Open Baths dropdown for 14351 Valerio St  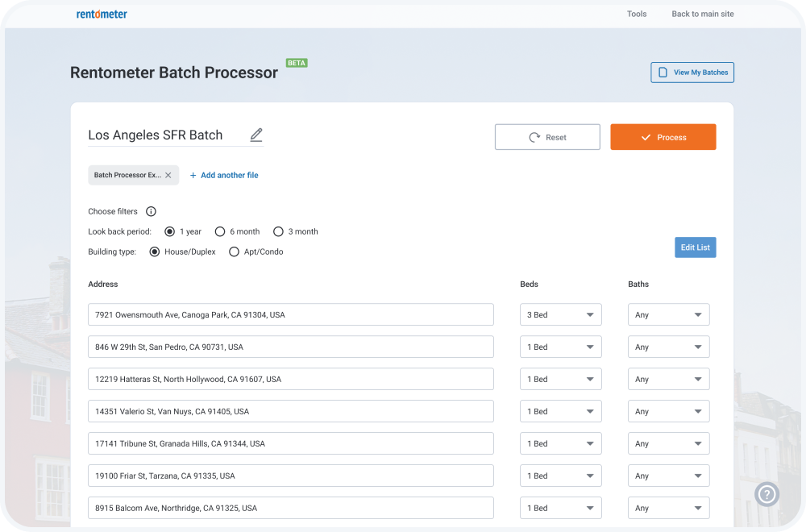point(669,411)
